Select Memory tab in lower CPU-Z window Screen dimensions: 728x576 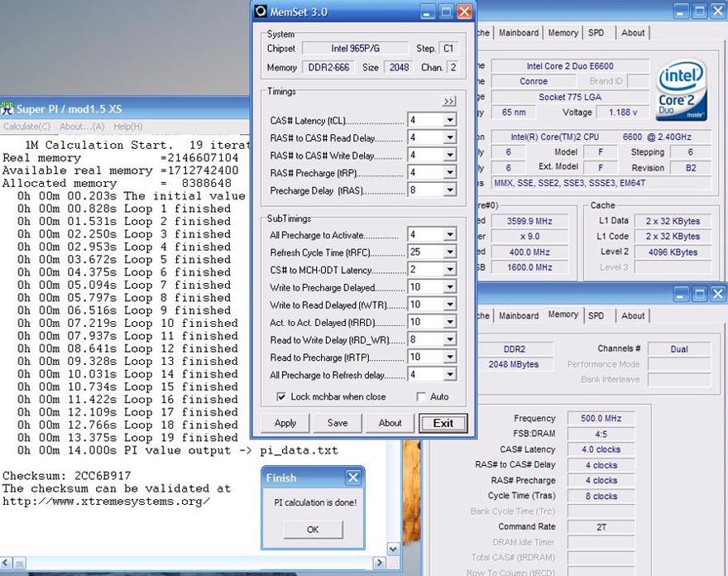[x=563, y=314]
